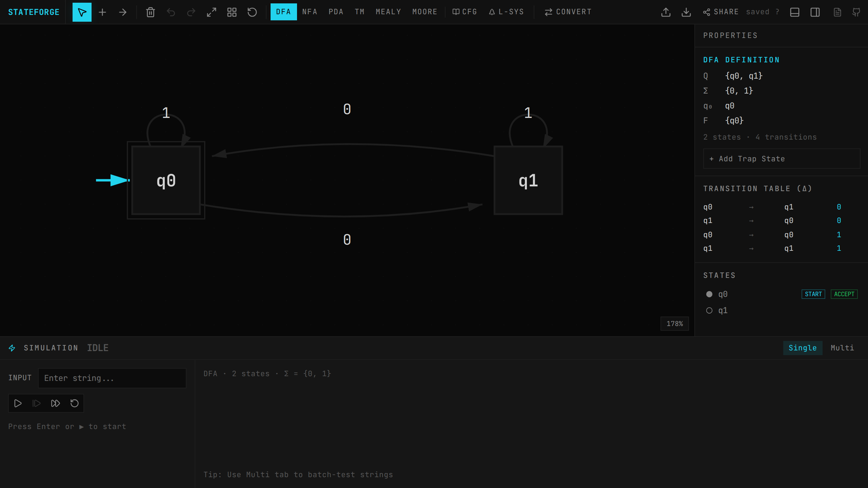The image size is (868, 488).
Task: Auto-arrange states with the layout grid icon
Action: point(232,12)
